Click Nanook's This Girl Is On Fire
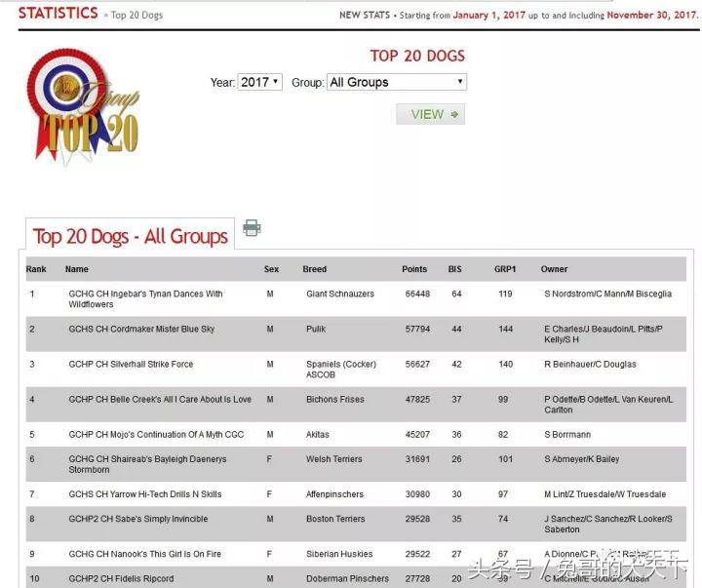 coord(144,554)
